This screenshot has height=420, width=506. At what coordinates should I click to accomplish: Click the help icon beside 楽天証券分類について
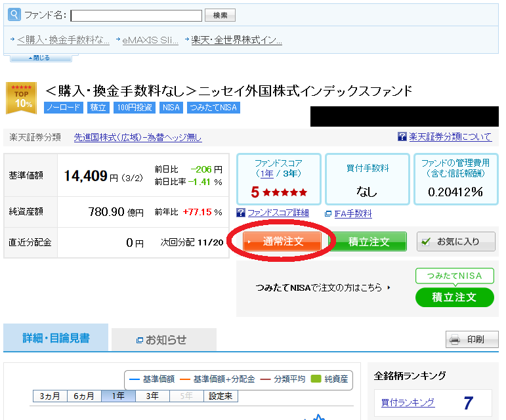click(x=402, y=137)
